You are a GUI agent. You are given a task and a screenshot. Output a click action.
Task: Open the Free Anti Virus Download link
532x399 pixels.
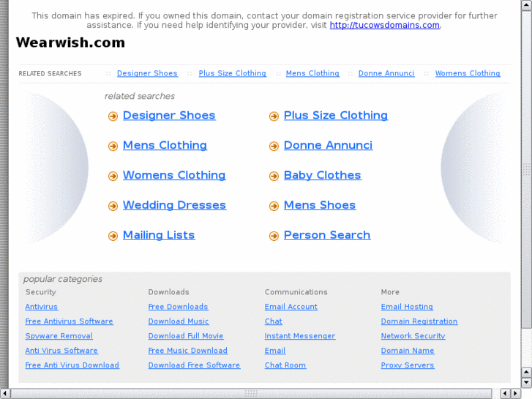pyautogui.click(x=72, y=365)
